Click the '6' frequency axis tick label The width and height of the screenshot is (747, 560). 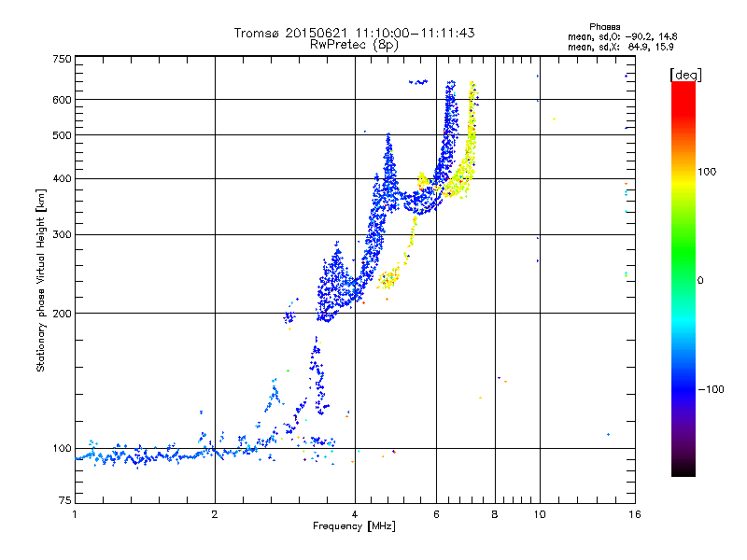tap(436, 514)
